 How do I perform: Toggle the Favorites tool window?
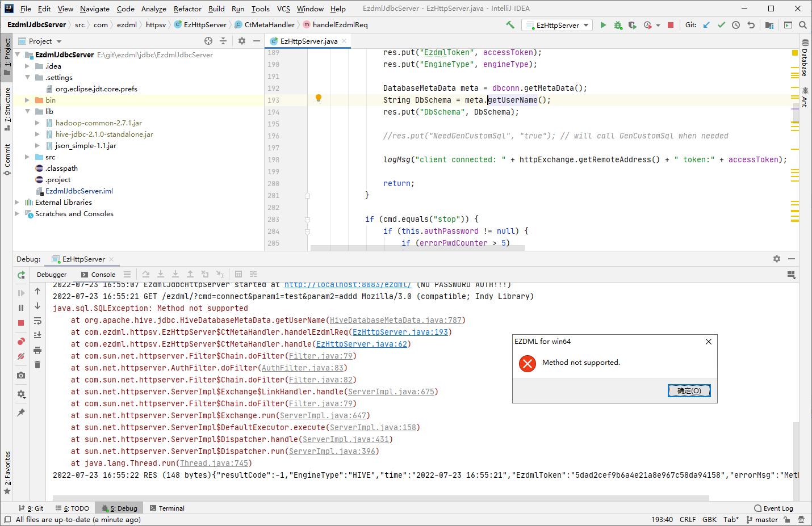click(x=7, y=472)
